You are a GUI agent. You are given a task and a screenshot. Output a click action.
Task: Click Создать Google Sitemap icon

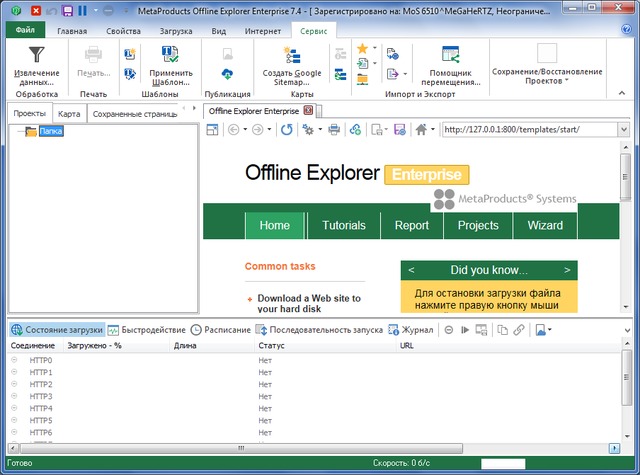tap(291, 54)
